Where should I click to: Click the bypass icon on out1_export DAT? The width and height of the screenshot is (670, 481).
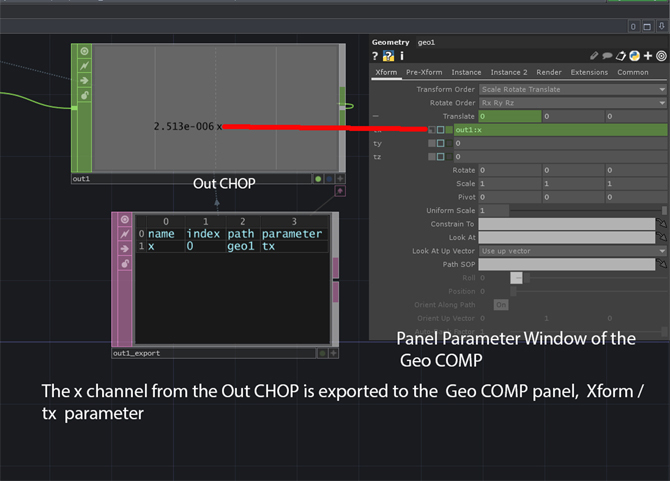coord(124,234)
